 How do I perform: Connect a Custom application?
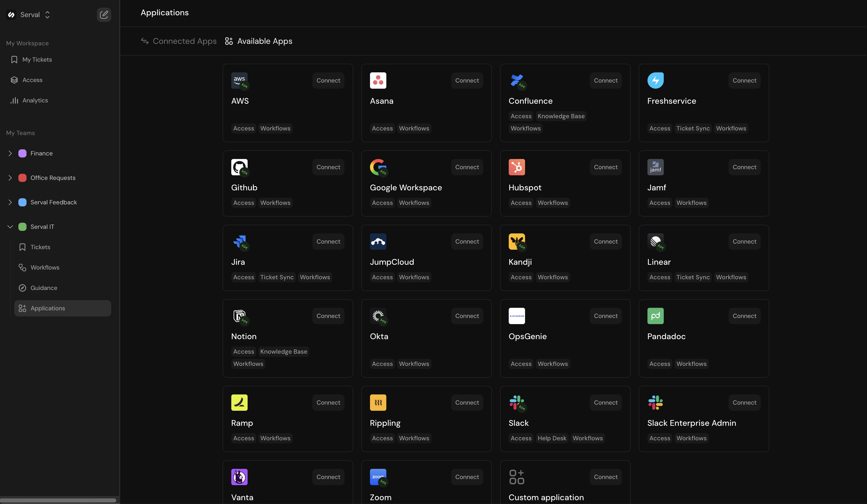[x=606, y=477]
